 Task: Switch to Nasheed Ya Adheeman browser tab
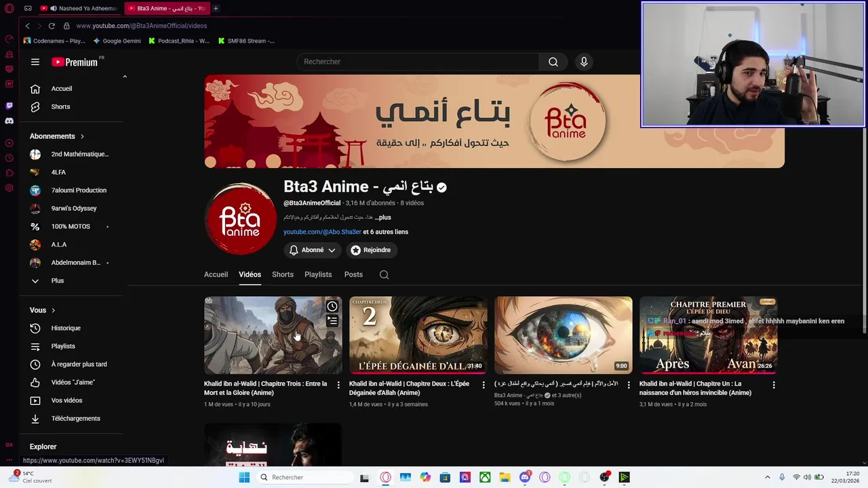(x=78, y=8)
